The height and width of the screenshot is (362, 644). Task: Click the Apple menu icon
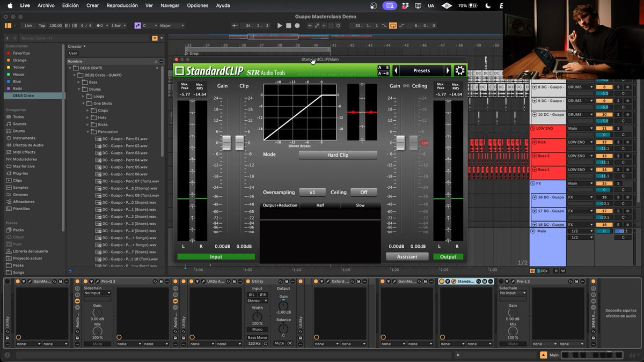[9, 5]
